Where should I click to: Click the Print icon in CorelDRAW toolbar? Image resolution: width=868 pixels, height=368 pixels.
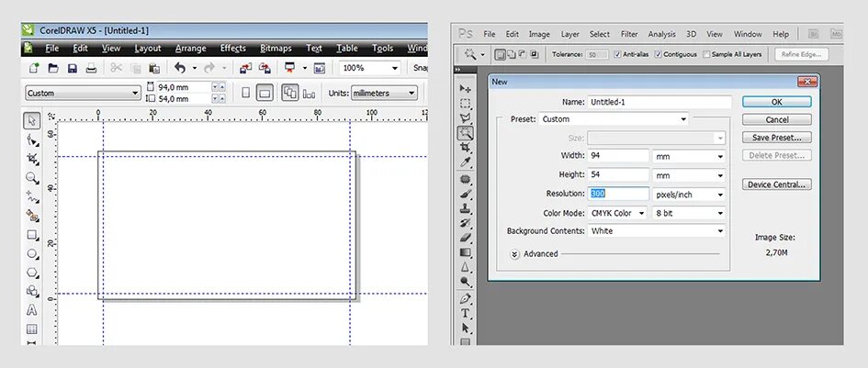91,68
